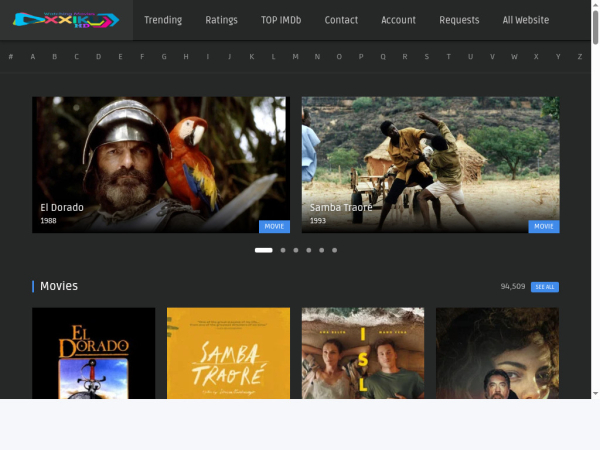
Task: Click MOVIE badge on El Dorado slide
Action: 274,227
